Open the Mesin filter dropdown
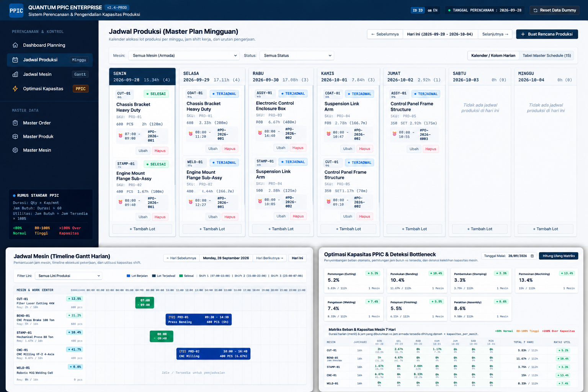Viewport: 588px width, 392px height. (x=184, y=56)
